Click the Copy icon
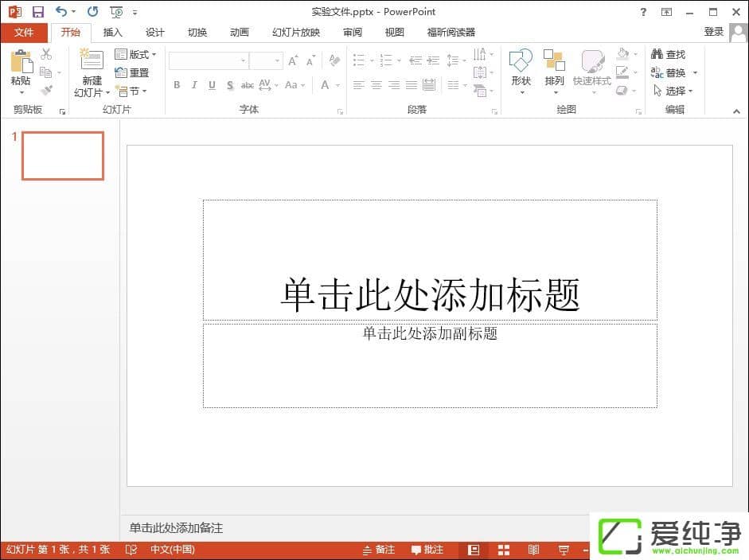The height and width of the screenshot is (560, 749). [x=46, y=72]
